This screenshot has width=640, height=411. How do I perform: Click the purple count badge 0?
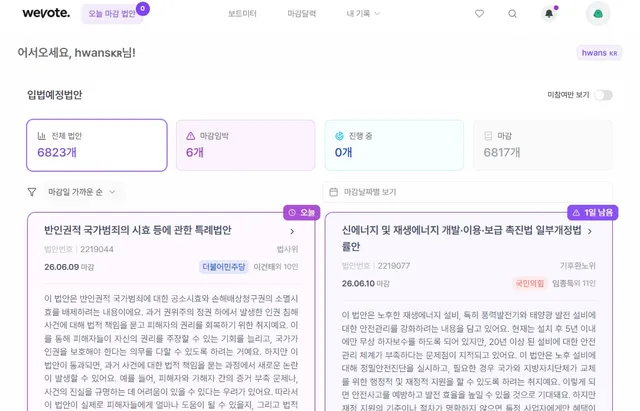coord(142,8)
